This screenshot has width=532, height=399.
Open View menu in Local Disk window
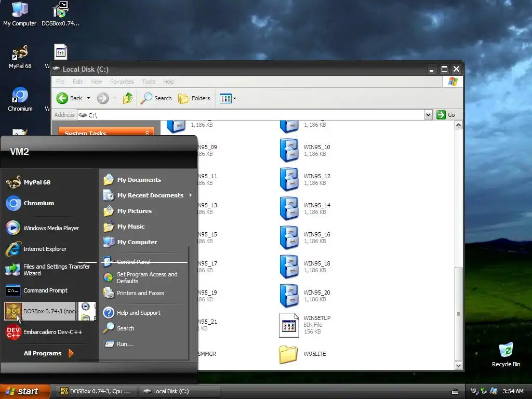(96, 82)
